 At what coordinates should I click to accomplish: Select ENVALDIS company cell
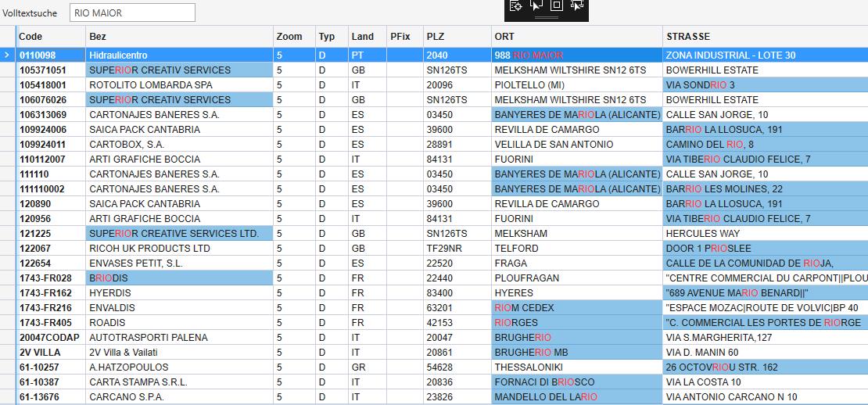[x=179, y=307]
